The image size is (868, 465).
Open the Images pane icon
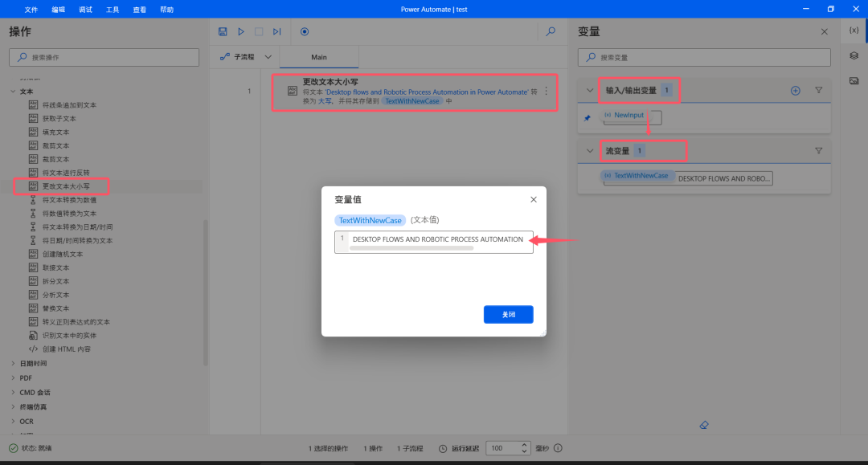tap(854, 81)
